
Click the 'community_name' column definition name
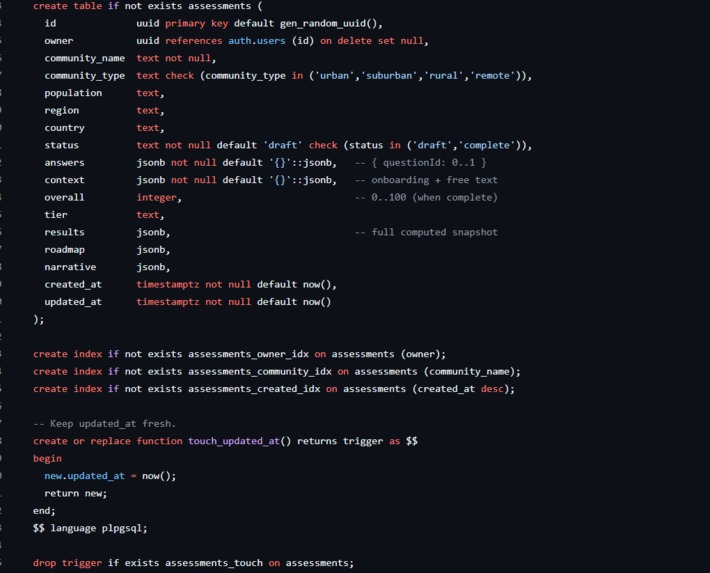tap(85, 58)
